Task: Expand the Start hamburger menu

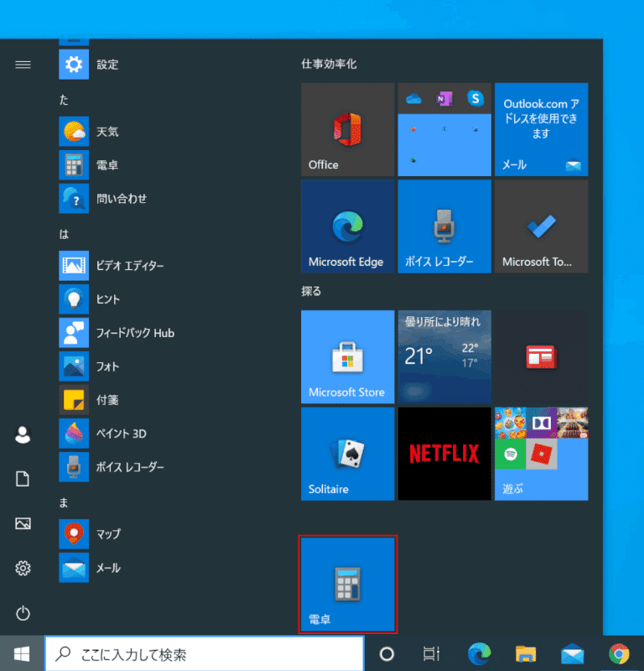Action: click(x=23, y=65)
